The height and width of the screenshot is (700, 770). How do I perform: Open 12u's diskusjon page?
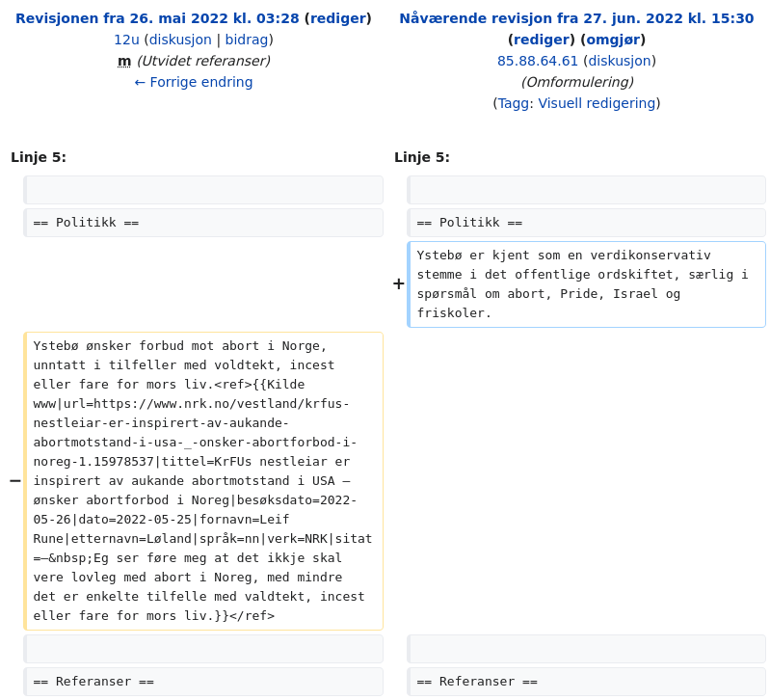[x=180, y=40]
